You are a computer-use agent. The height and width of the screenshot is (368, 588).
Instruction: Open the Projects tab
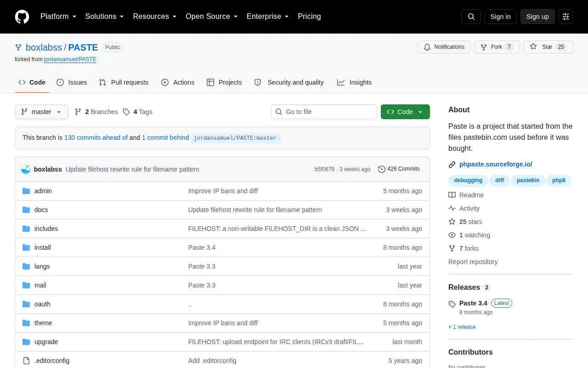click(224, 82)
